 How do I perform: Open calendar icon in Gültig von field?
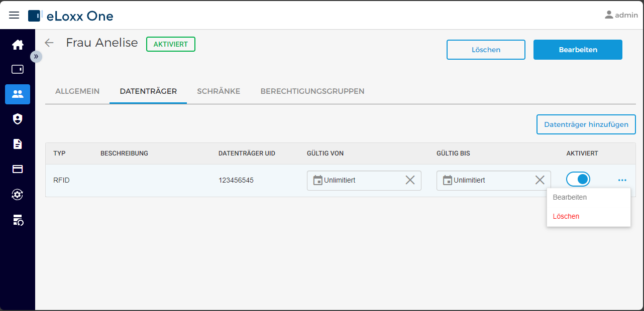317,180
